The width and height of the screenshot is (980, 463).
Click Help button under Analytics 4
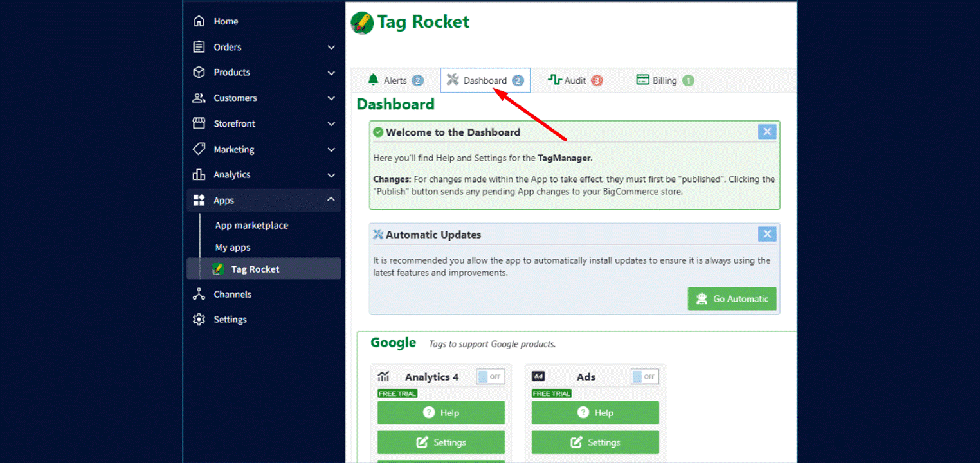coord(441,413)
